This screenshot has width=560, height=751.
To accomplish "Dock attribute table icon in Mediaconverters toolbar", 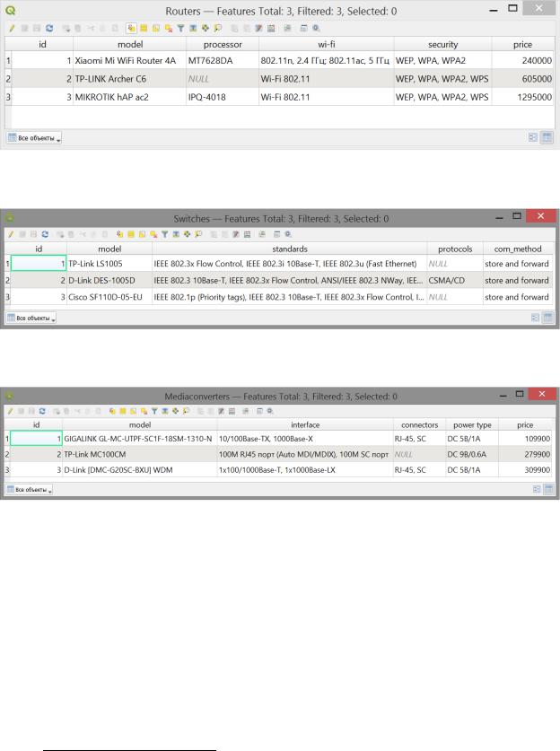I will point(259,411).
